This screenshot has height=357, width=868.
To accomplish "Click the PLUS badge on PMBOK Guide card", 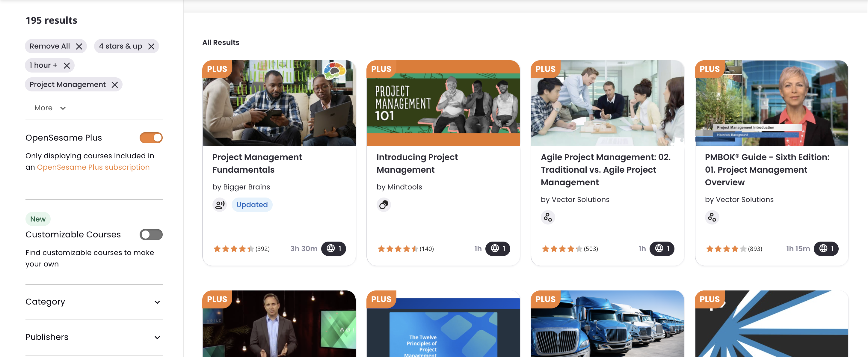I will click(x=710, y=69).
